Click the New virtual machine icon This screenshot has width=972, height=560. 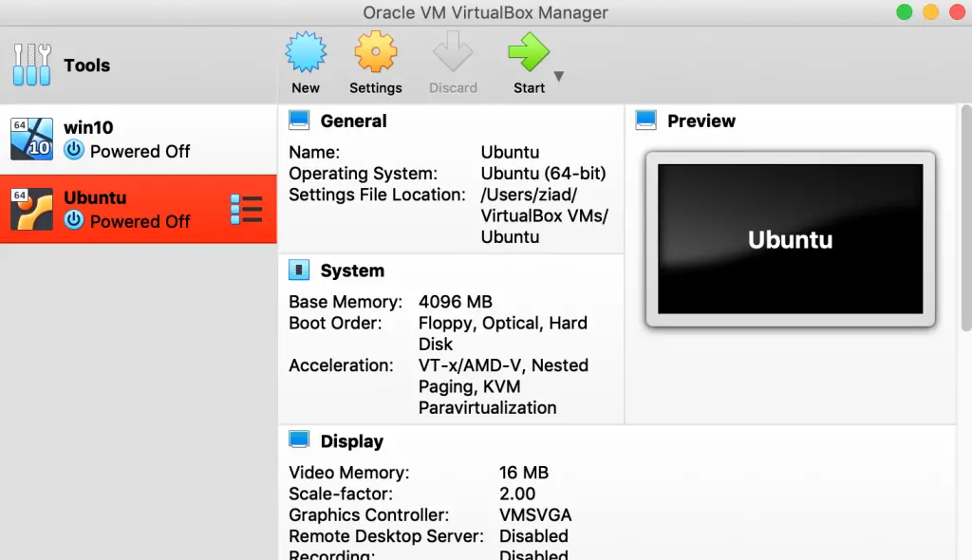tap(306, 52)
